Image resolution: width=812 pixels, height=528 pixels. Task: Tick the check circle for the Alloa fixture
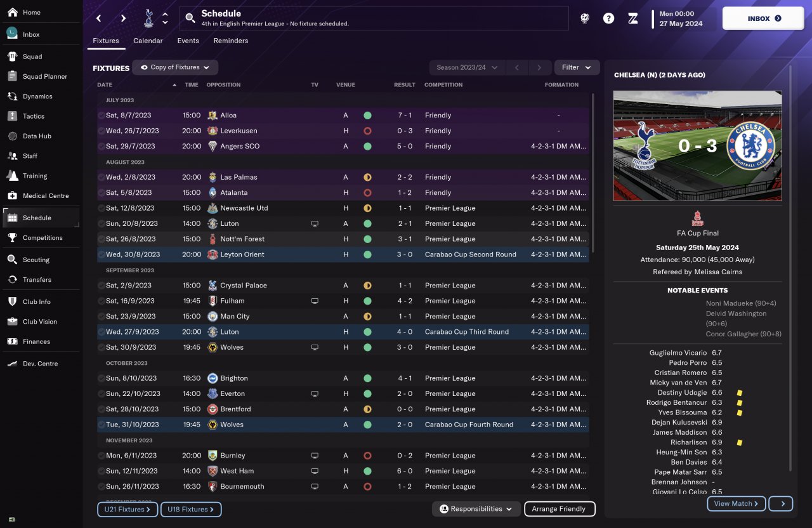pos(101,115)
